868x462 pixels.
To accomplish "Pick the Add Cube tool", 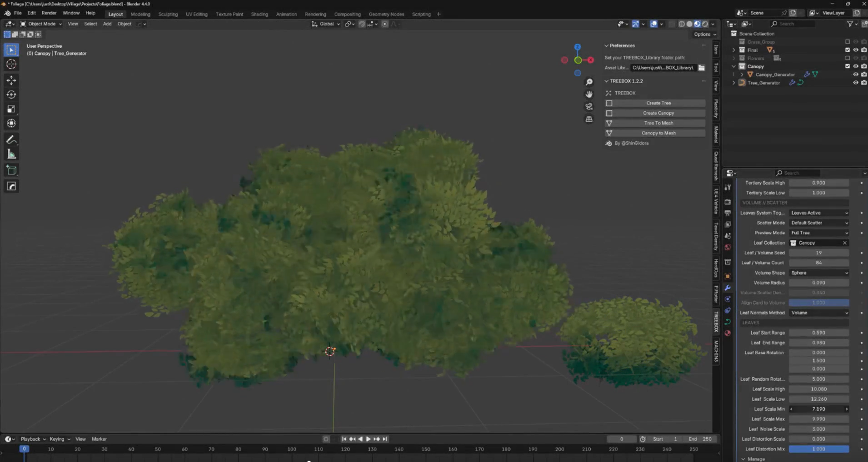I will click(x=11, y=170).
